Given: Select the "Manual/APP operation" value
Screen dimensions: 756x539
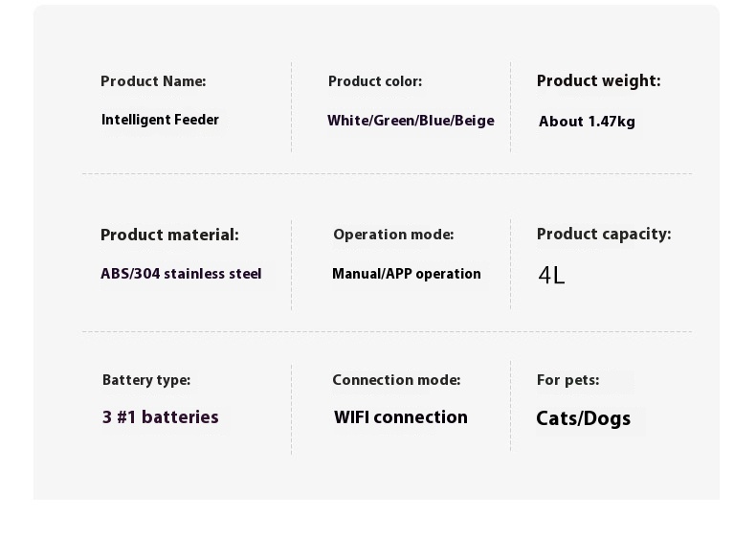Looking at the screenshot, I should (x=406, y=274).
